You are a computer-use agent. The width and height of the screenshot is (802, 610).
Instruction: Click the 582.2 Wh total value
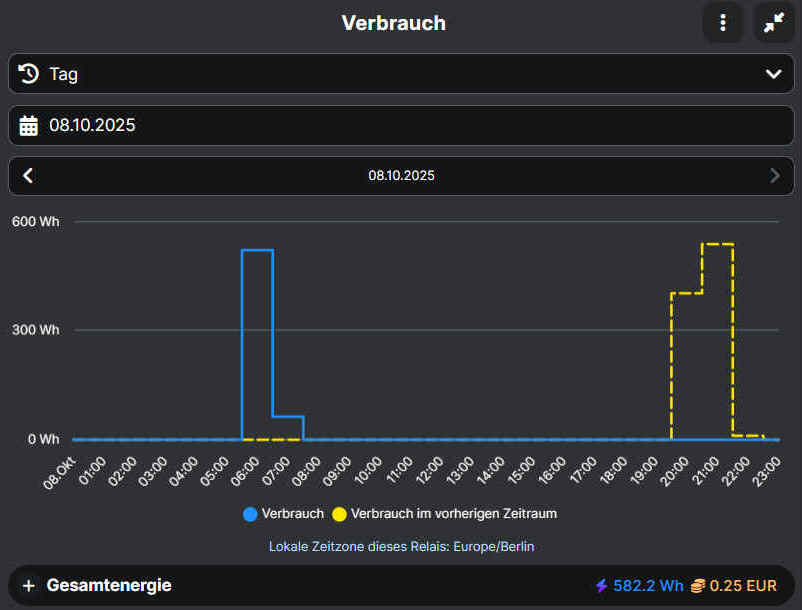click(x=648, y=586)
